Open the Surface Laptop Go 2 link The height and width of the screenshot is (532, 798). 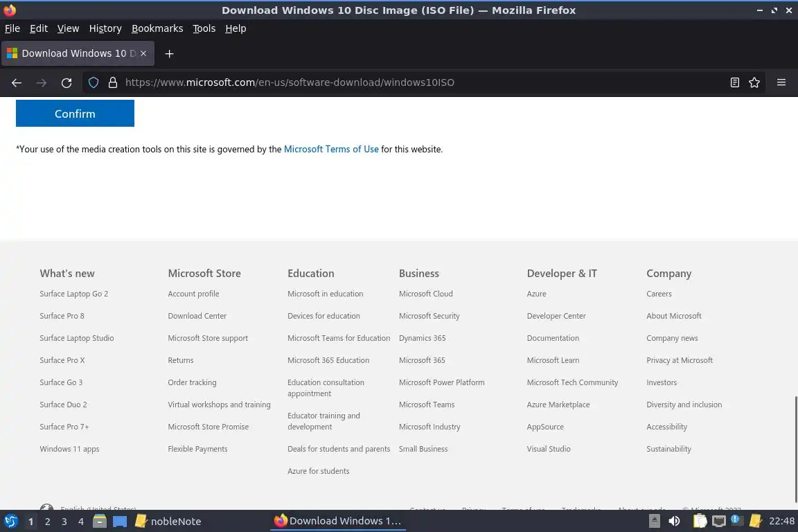point(74,294)
